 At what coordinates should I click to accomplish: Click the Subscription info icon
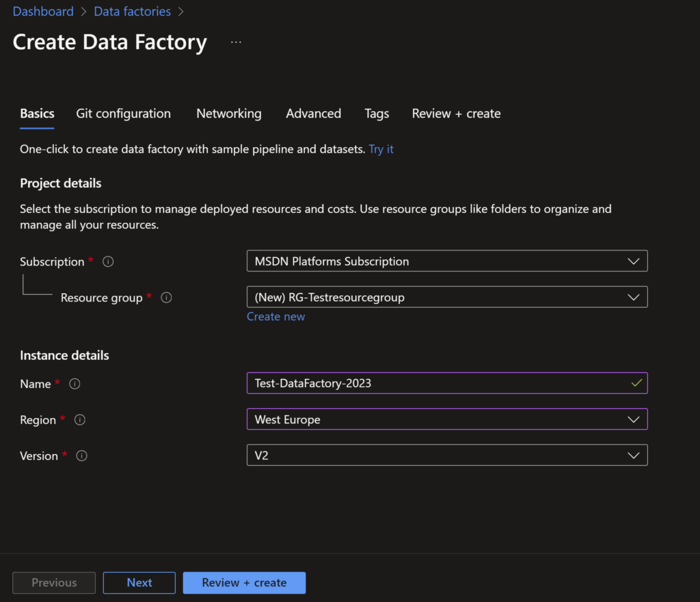point(108,261)
